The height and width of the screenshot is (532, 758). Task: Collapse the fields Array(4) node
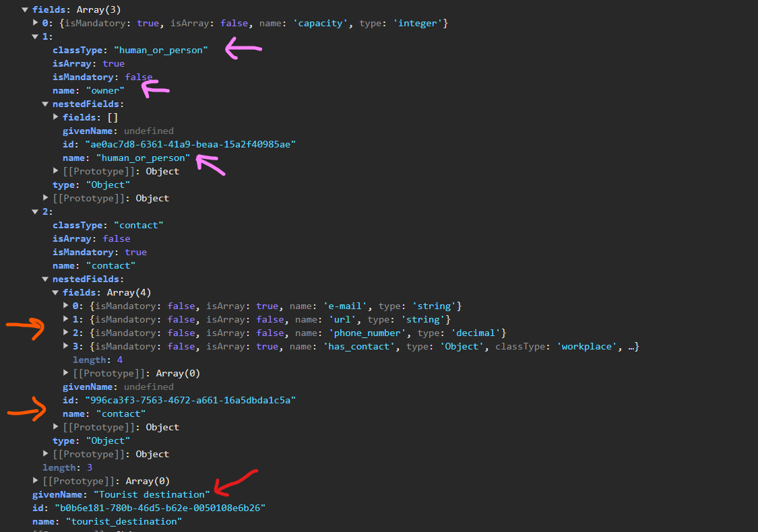pos(56,293)
